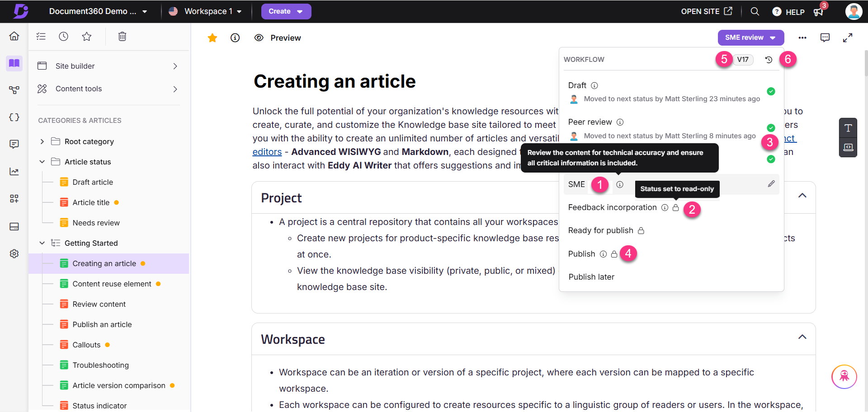
Task: Open the article comments icon
Action: [825, 37]
